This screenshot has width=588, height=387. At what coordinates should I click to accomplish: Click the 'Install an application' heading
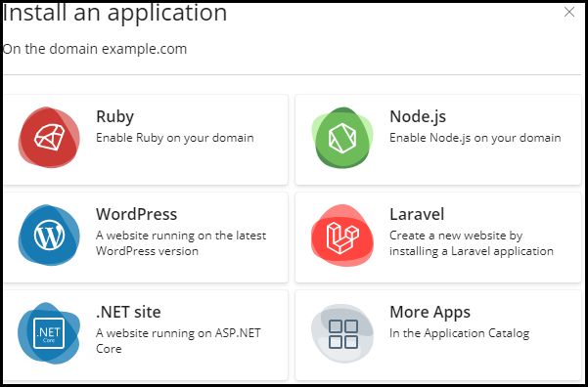(114, 13)
